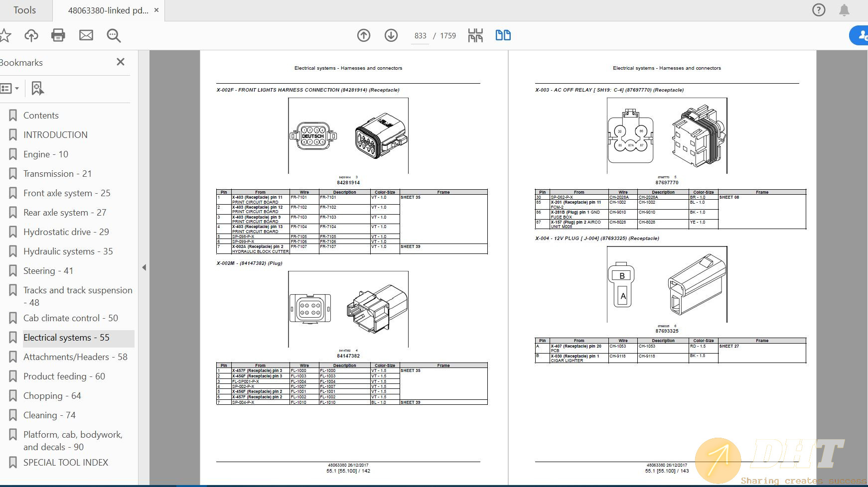Screen dimensions: 868x487
Task: Go to the previous page with up arrow
Action: (x=364, y=35)
